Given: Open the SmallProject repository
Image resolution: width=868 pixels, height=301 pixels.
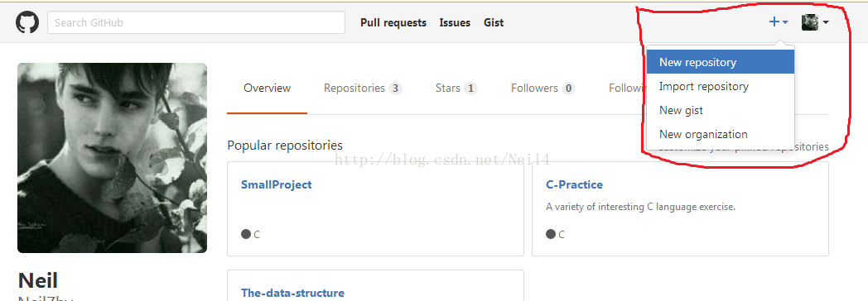Looking at the screenshot, I should point(277,184).
